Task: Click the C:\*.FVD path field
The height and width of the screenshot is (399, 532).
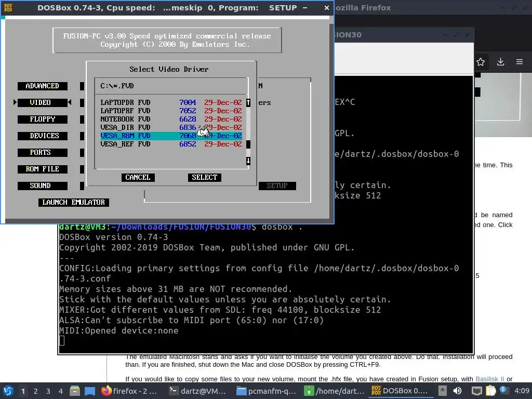Action: click(171, 86)
